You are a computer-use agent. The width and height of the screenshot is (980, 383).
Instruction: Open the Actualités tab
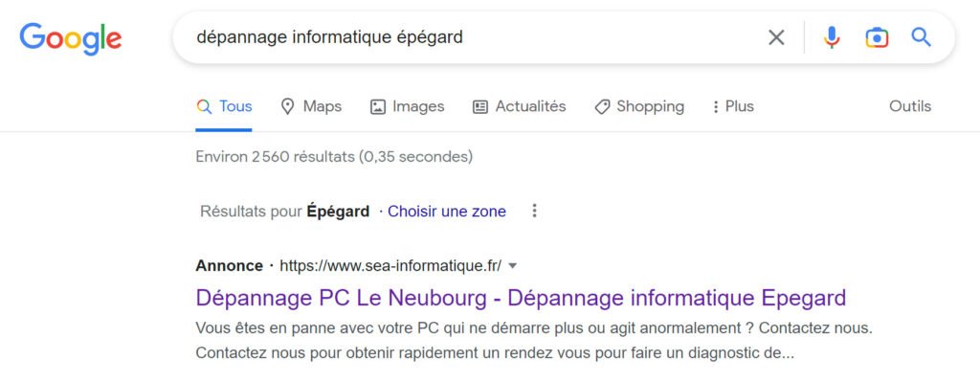tap(520, 106)
